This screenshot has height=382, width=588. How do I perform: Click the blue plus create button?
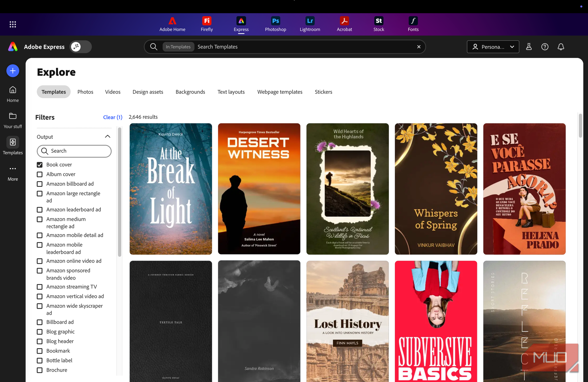tap(13, 71)
